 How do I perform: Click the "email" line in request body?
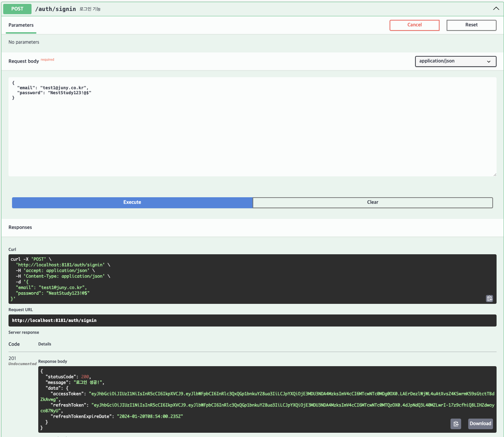[x=53, y=88]
